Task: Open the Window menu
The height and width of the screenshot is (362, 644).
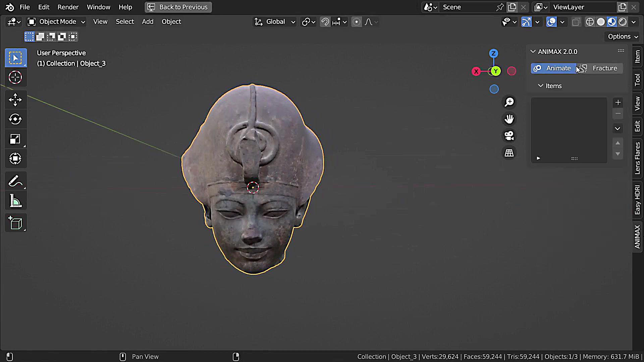Action: click(98, 7)
